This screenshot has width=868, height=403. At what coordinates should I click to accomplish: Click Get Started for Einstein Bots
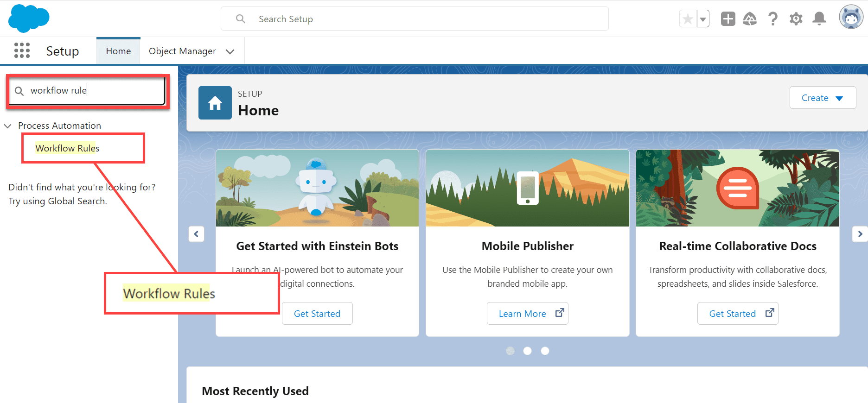pyautogui.click(x=317, y=314)
